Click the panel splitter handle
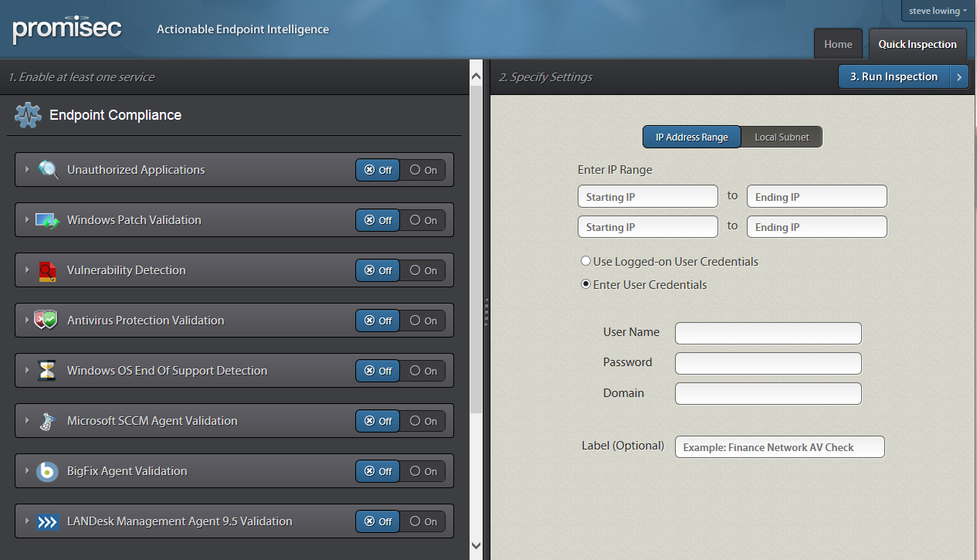The image size is (977, 560). click(x=486, y=311)
